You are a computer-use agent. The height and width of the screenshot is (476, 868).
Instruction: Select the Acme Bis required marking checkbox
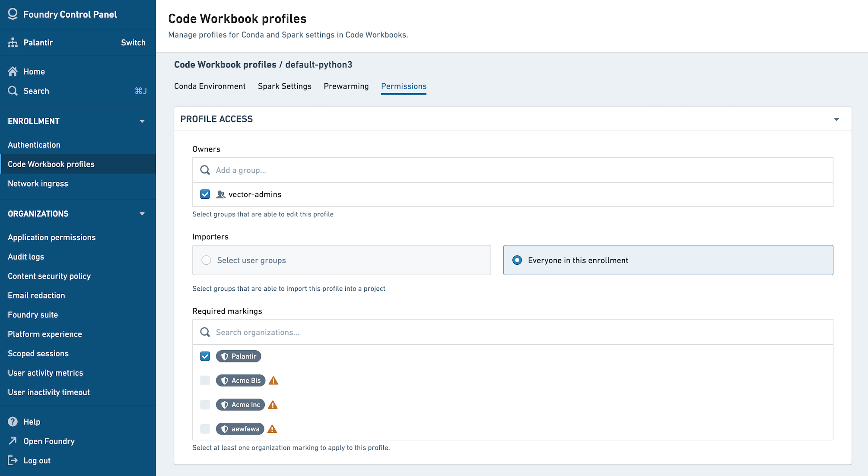(204, 380)
